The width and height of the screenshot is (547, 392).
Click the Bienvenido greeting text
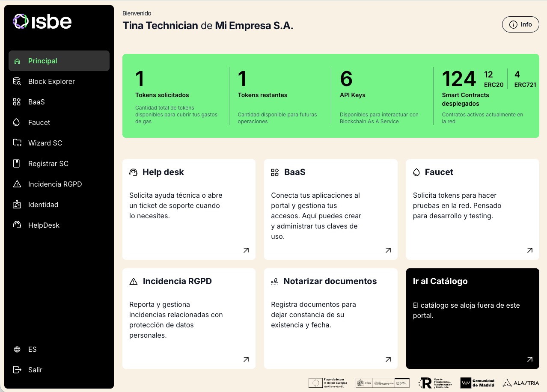click(x=137, y=13)
